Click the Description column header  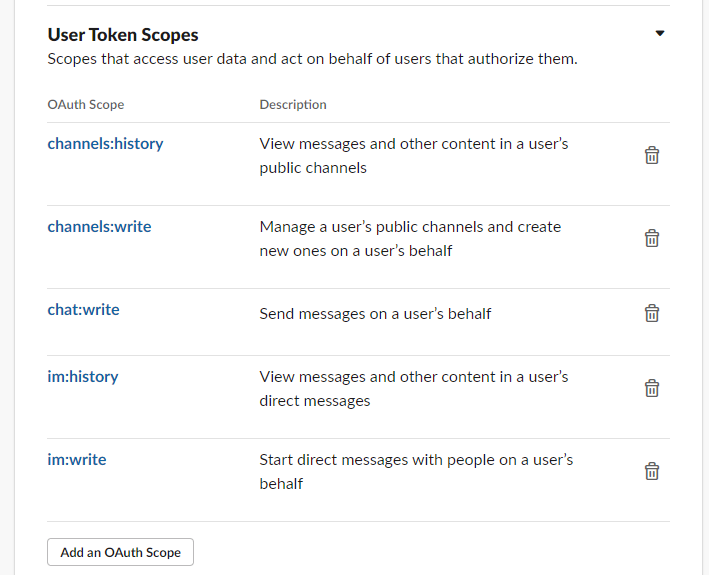tap(293, 104)
